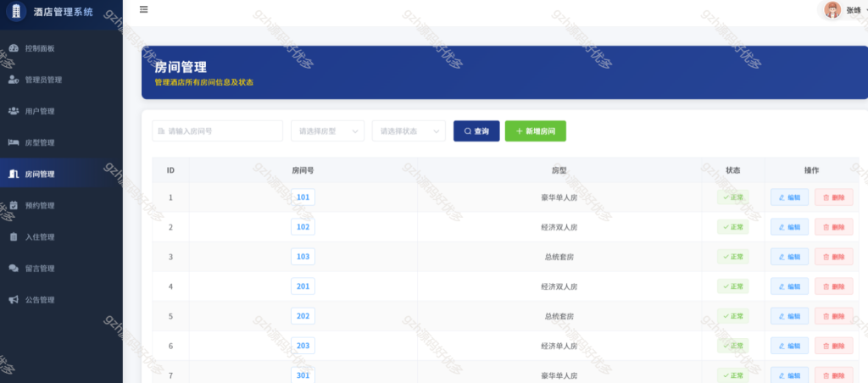Click room number tag 202
The height and width of the screenshot is (383, 868).
(303, 316)
